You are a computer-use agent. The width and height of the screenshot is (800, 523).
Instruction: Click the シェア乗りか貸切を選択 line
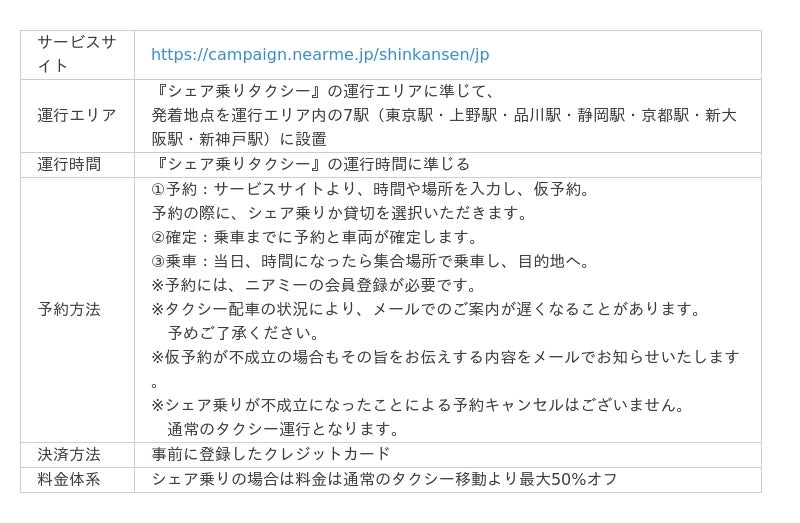tap(339, 213)
